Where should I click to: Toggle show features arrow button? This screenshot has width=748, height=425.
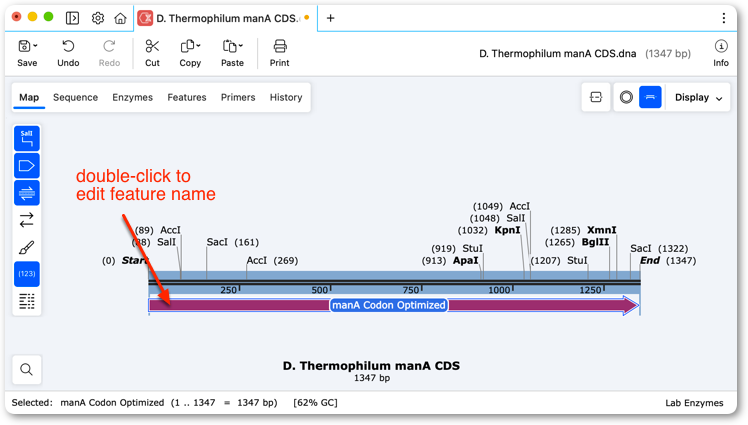[27, 166]
